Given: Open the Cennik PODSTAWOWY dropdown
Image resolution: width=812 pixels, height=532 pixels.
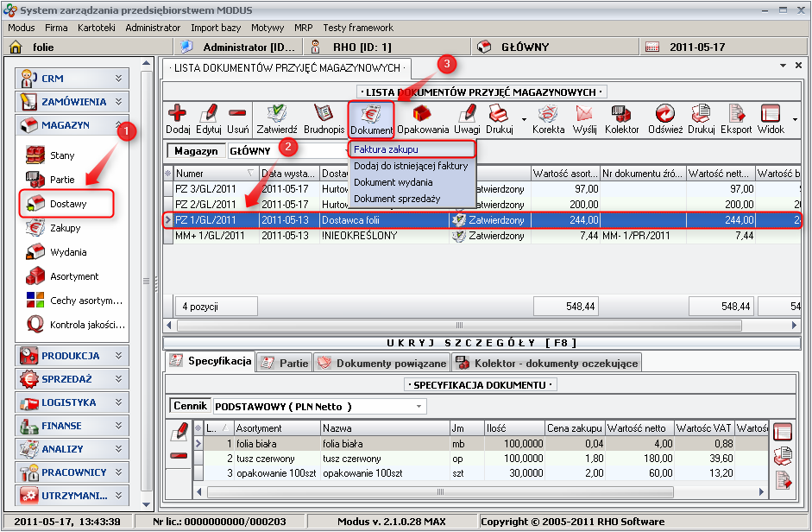Looking at the screenshot, I should tap(419, 406).
